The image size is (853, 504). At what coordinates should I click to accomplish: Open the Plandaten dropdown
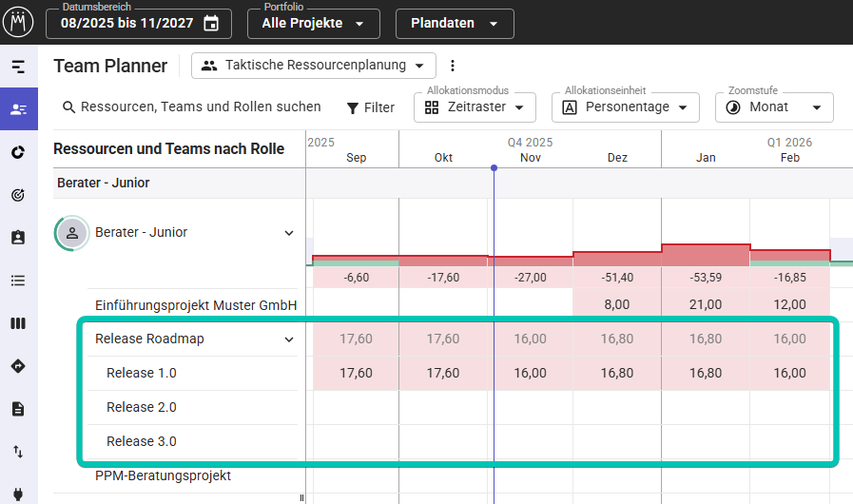pyautogui.click(x=455, y=24)
